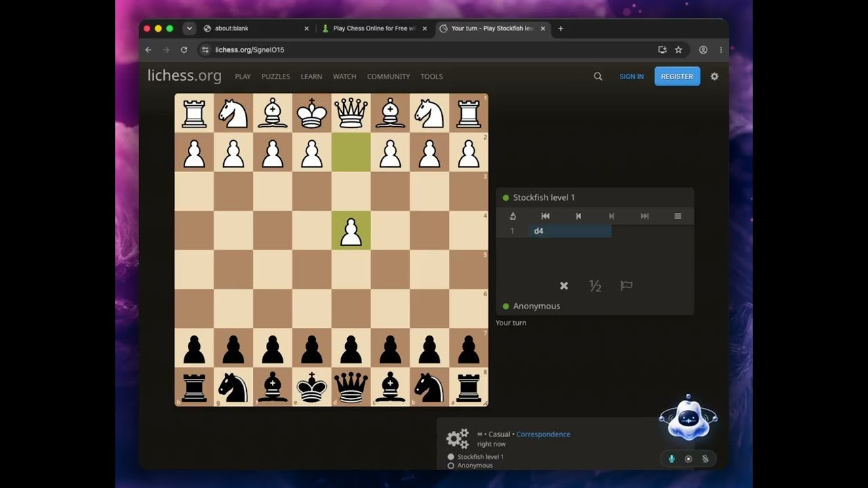The image size is (868, 488).
Task: Open the browser profile icon
Action: click(x=703, y=49)
